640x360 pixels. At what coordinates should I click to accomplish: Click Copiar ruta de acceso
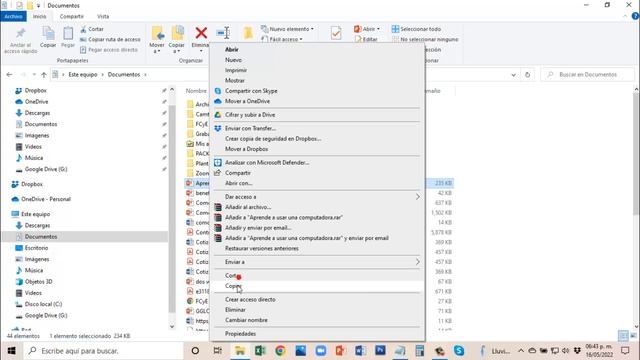pos(110,39)
